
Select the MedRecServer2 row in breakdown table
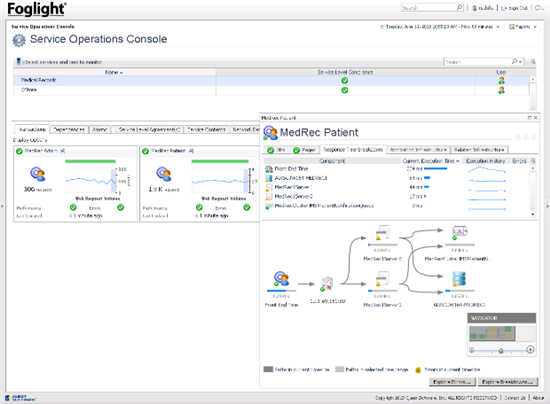396,196
